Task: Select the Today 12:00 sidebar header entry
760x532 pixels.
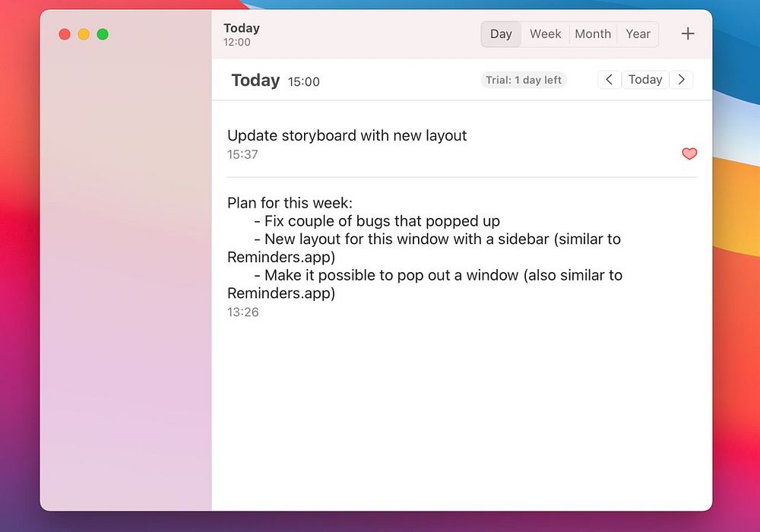Action: (242, 34)
